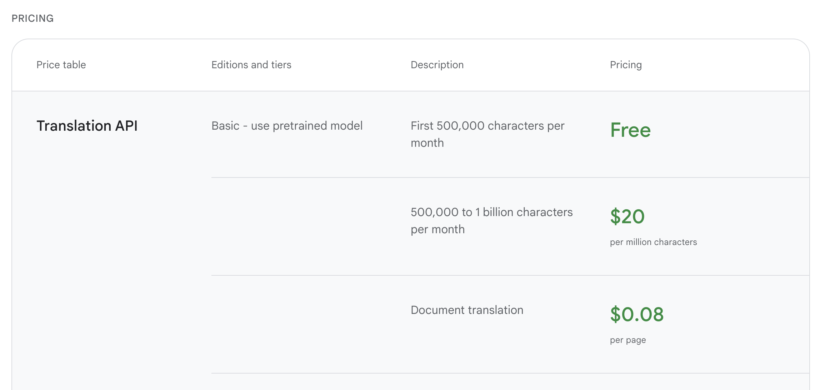Select the 'Price table' column header
820x390 pixels.
pyautogui.click(x=61, y=65)
